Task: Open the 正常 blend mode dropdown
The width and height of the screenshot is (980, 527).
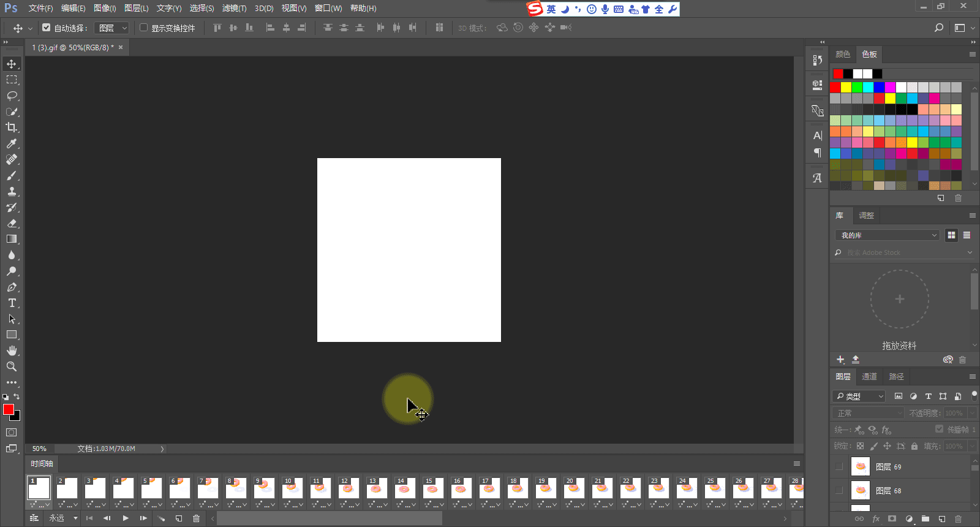Action: coord(868,413)
